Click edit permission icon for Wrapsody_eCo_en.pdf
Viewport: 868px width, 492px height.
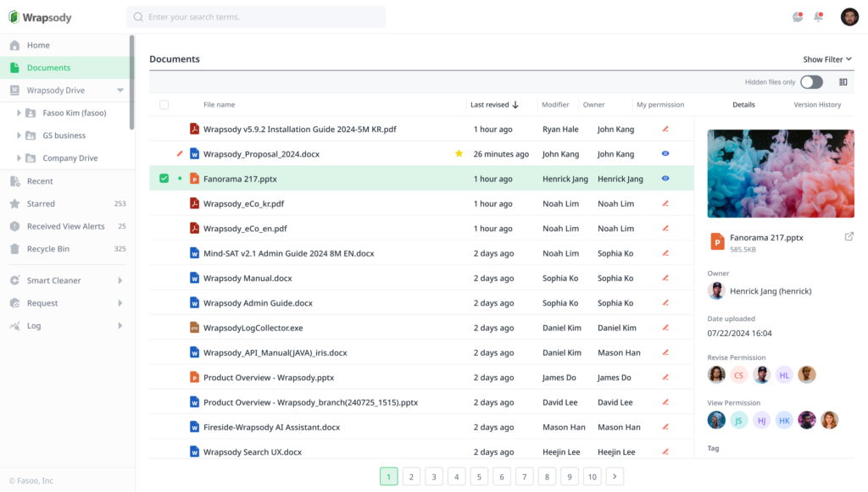tap(665, 229)
